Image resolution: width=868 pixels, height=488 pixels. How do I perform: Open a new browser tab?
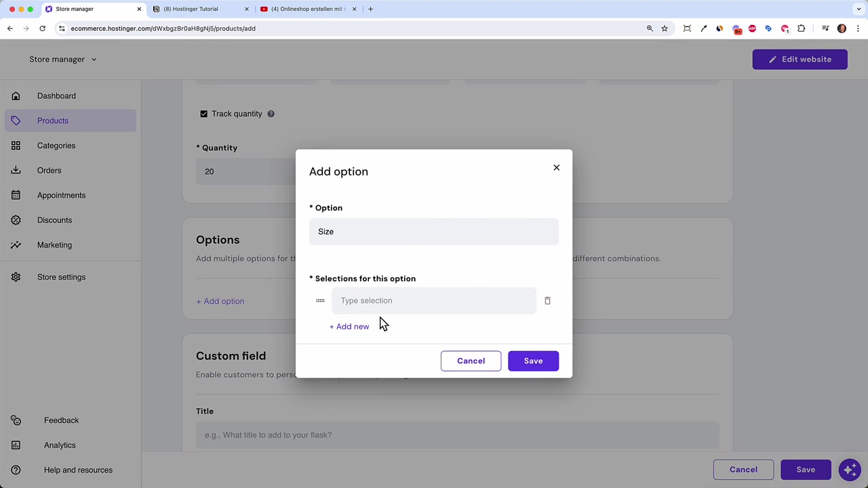tap(370, 9)
